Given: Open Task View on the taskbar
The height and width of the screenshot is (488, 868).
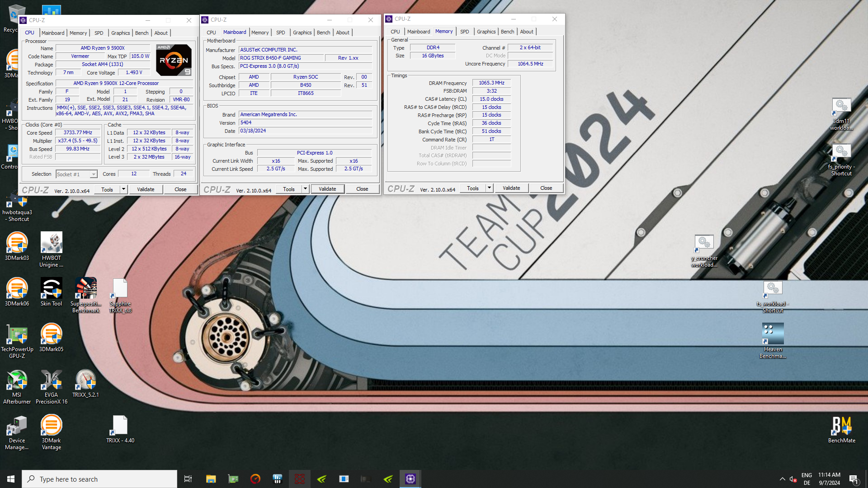Looking at the screenshot, I should tap(188, 479).
